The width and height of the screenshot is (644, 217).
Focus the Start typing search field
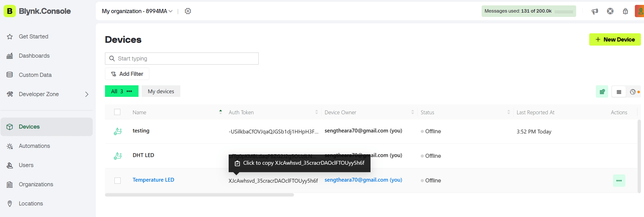pyautogui.click(x=185, y=59)
